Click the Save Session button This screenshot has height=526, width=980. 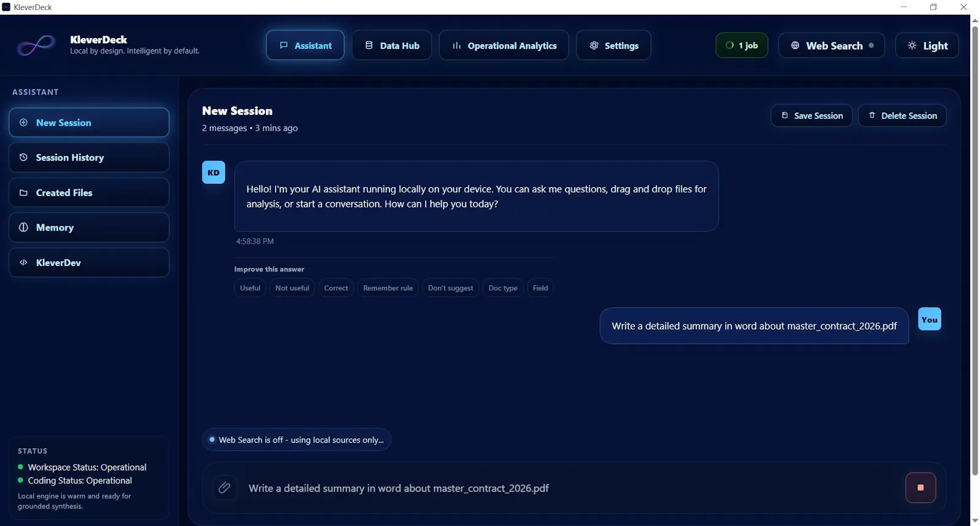pos(812,115)
